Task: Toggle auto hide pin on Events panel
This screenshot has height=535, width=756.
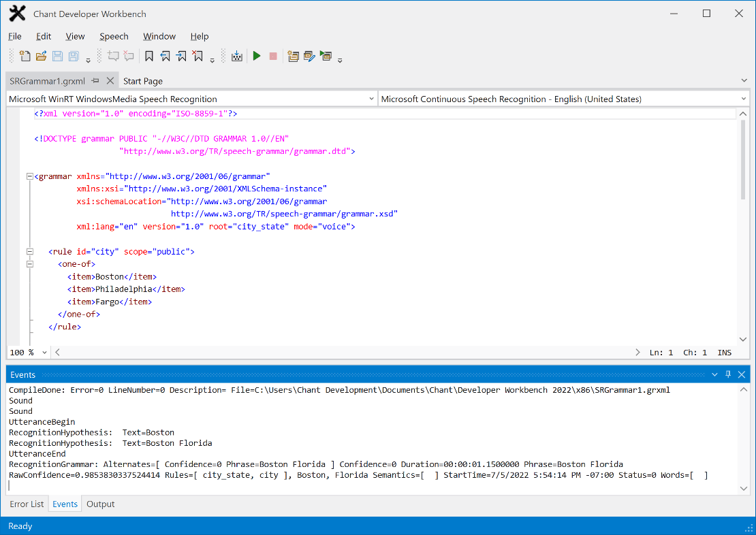Action: (728, 374)
